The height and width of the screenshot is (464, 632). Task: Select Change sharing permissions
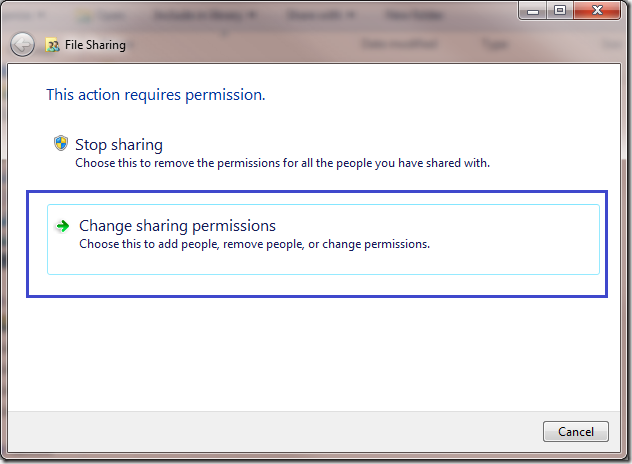click(177, 226)
